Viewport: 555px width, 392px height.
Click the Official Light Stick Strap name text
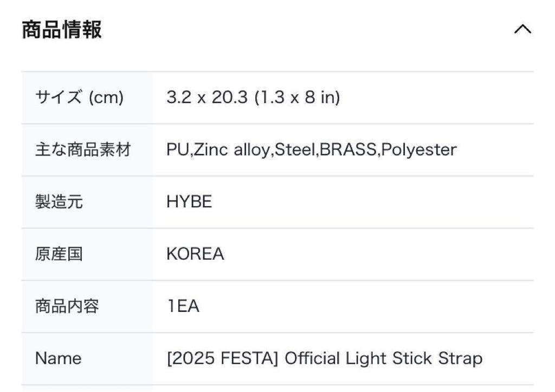(383, 358)
